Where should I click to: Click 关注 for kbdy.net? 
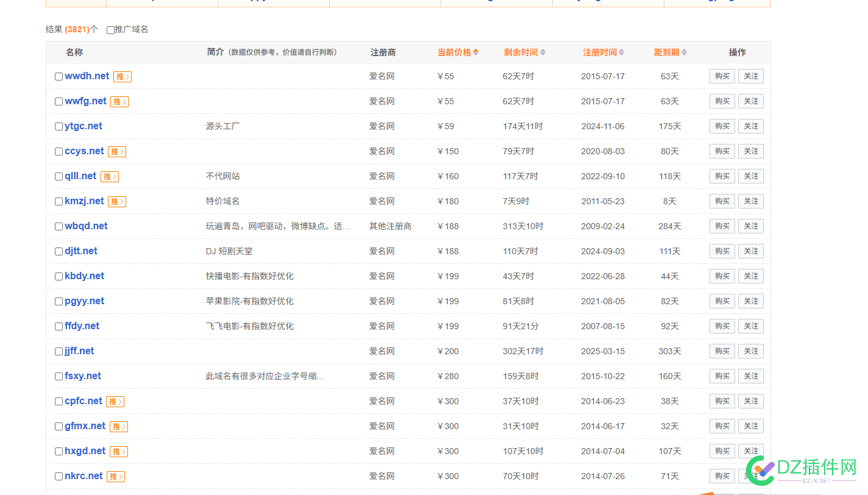pyautogui.click(x=751, y=276)
